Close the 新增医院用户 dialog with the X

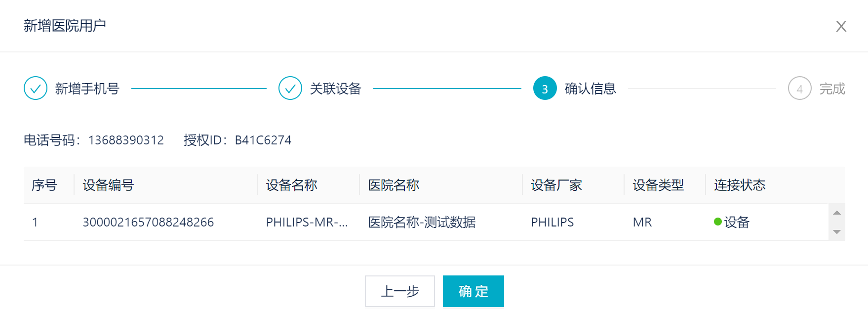click(841, 26)
